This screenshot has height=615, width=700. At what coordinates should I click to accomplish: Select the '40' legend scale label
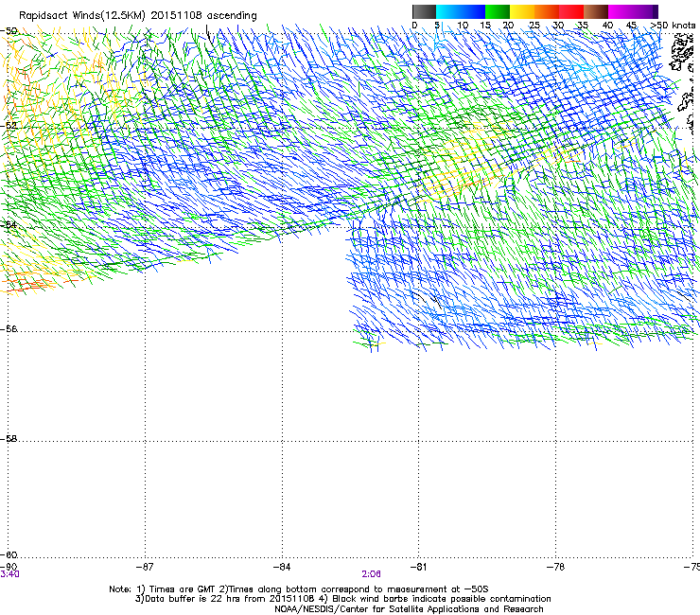[x=607, y=26]
